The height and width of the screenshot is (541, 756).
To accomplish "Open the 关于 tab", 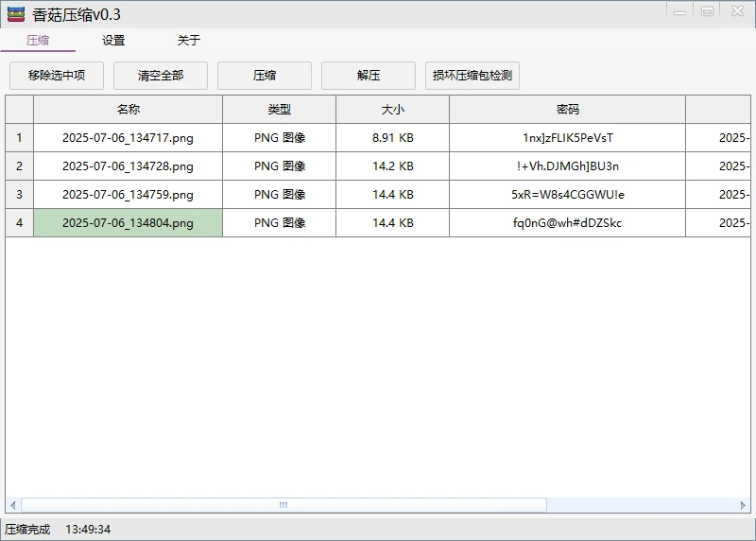I will [x=189, y=41].
